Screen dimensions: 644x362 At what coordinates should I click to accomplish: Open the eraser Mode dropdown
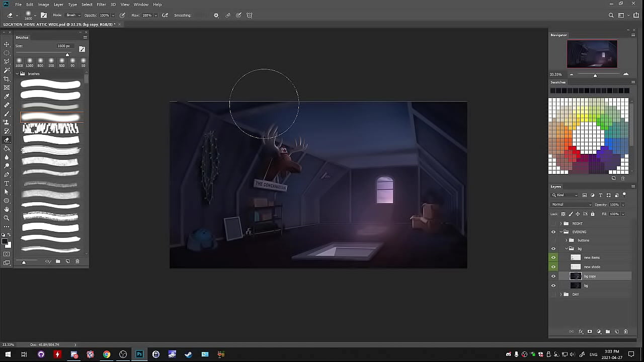coord(72,15)
